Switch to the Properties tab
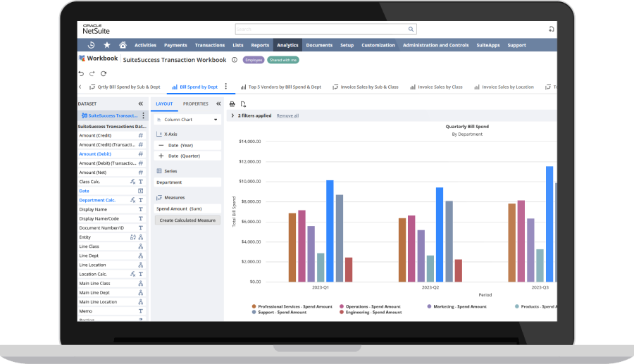Viewport: 634px width, 364px height. pyautogui.click(x=196, y=103)
